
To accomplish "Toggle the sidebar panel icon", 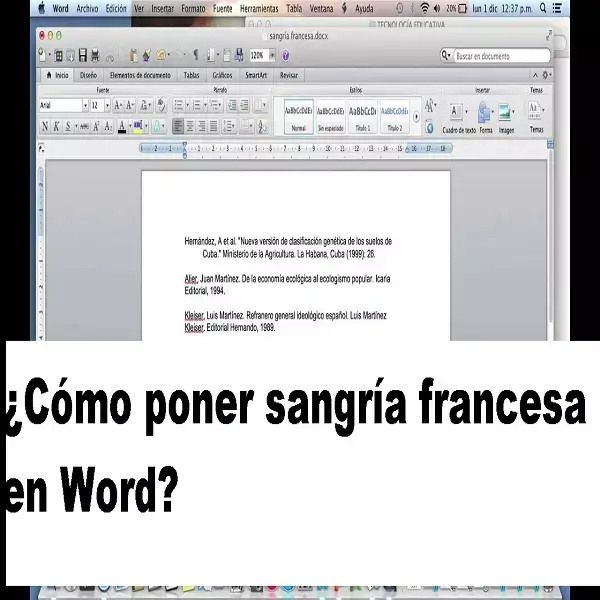I will pos(210,56).
